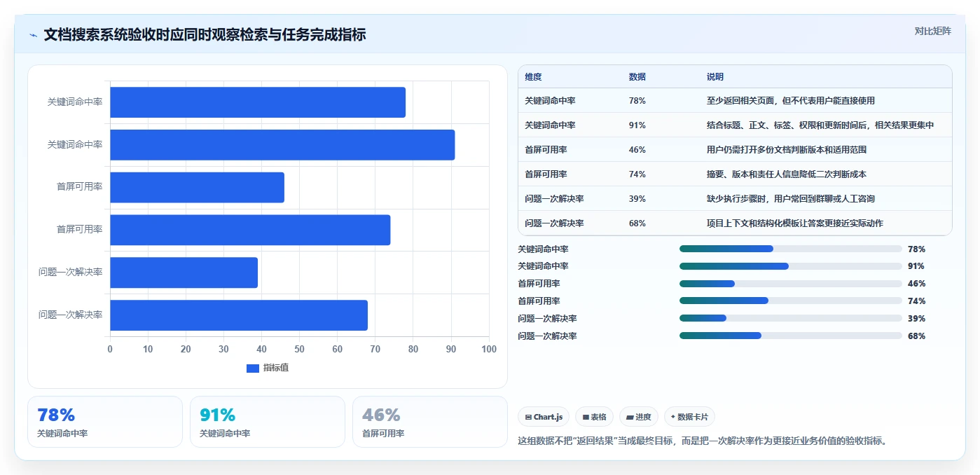
Task: Click the 说明 table column header
Action: (715, 77)
